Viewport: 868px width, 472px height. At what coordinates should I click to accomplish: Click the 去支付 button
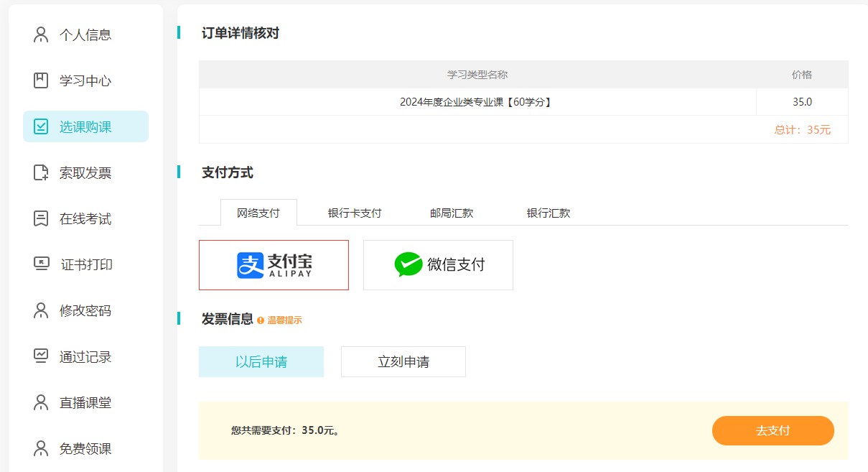[773, 430]
